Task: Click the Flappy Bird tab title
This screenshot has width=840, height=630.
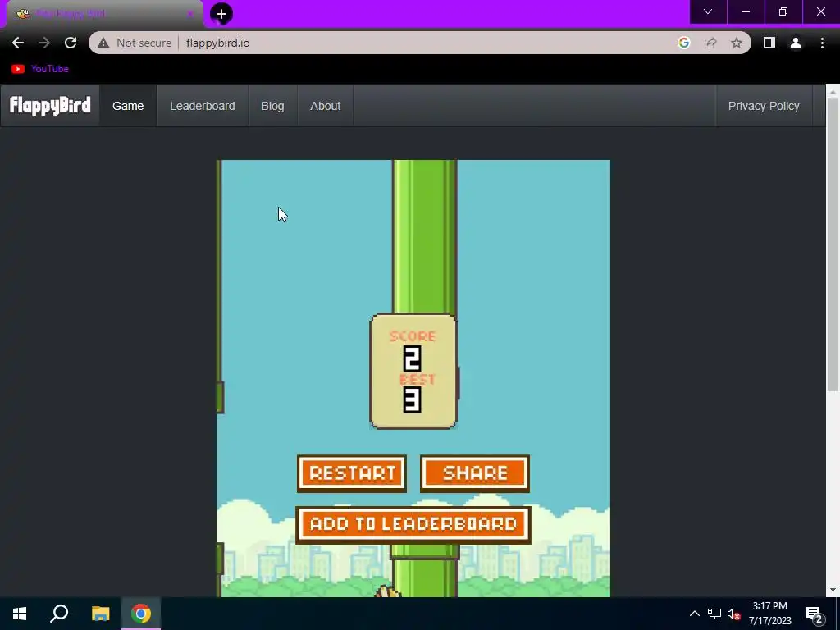Action: point(71,14)
